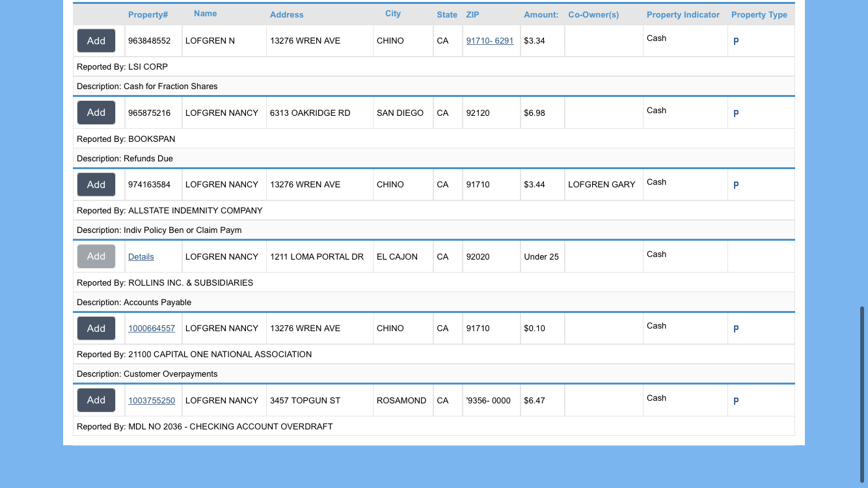The height and width of the screenshot is (488, 868).
Task: Select Description: Accounts Payable
Action: tap(434, 302)
